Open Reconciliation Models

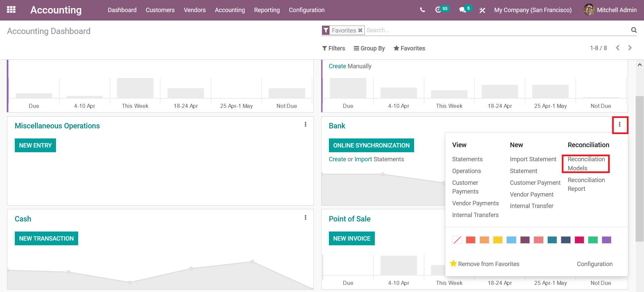click(586, 164)
